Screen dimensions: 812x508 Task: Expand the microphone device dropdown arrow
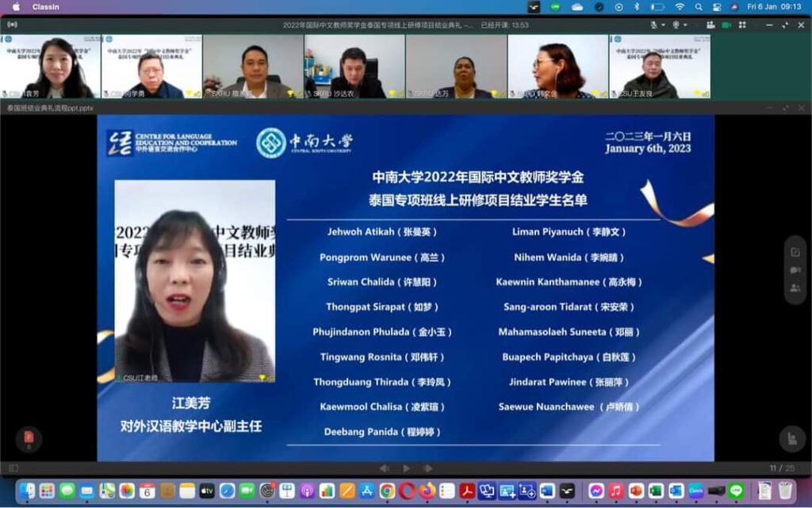tap(663, 25)
